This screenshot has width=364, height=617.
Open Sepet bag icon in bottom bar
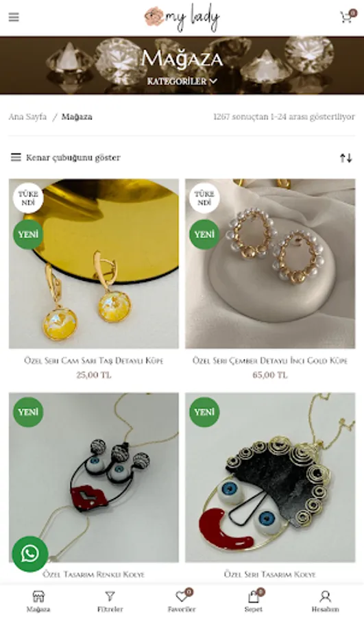[254, 601]
